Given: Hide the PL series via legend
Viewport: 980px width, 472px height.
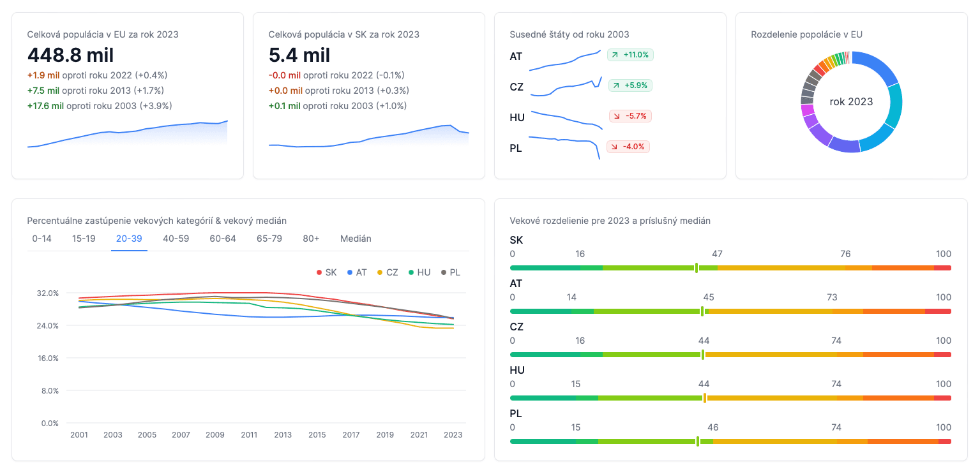Looking at the screenshot, I should point(450,272).
